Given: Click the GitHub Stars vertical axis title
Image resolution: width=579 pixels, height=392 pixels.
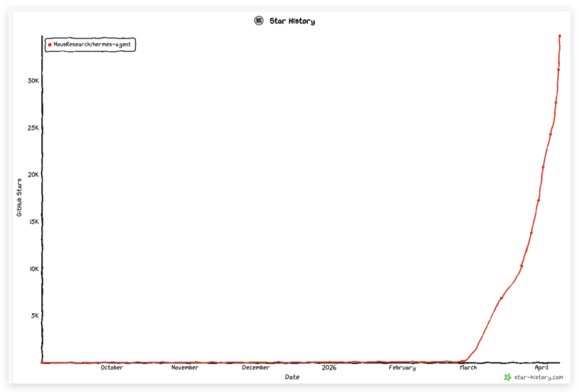Looking at the screenshot, I should [x=19, y=197].
